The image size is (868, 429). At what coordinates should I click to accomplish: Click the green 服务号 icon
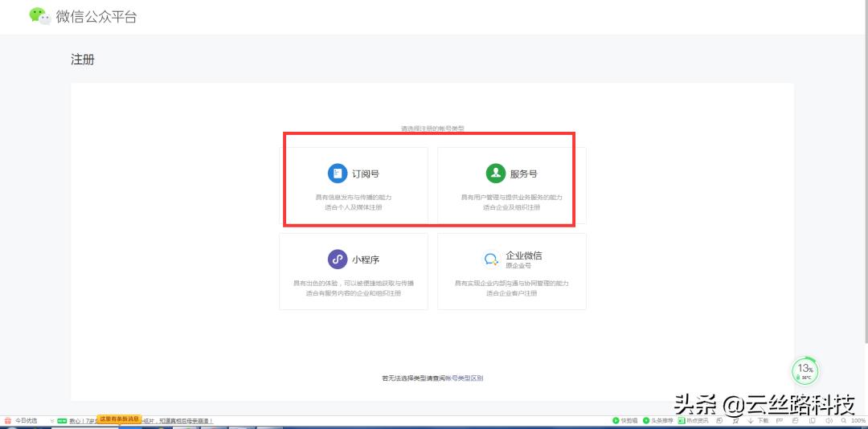tap(495, 174)
